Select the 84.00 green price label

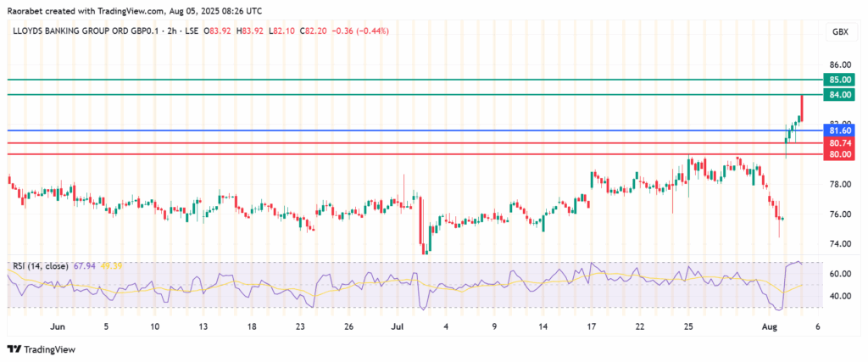839,94
